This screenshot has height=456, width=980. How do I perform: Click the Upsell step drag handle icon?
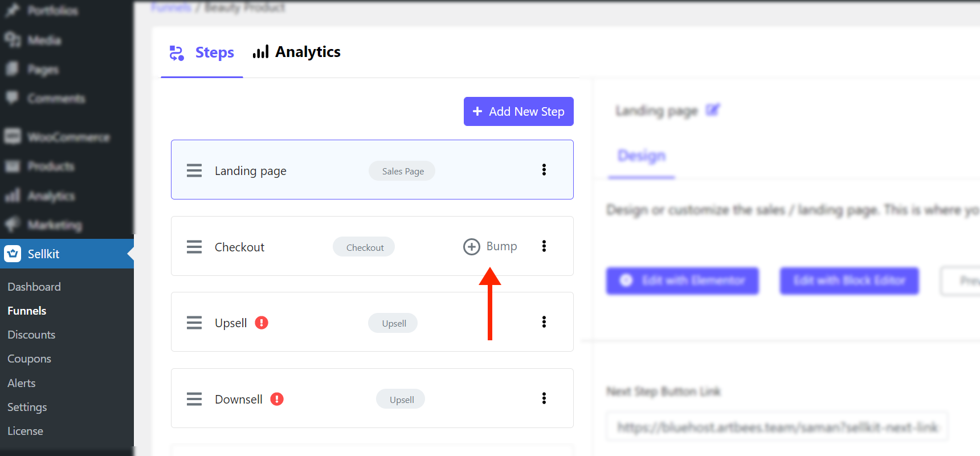[x=194, y=323]
